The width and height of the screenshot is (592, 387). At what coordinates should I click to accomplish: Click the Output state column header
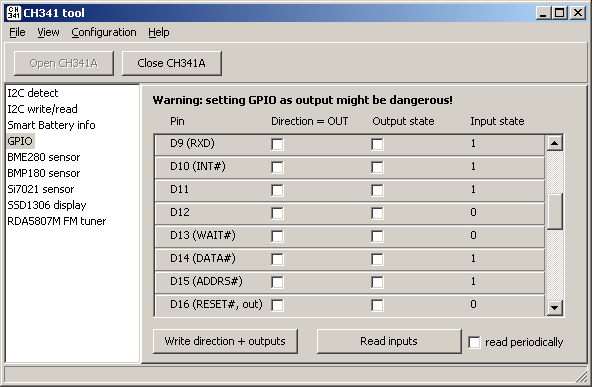click(x=403, y=121)
